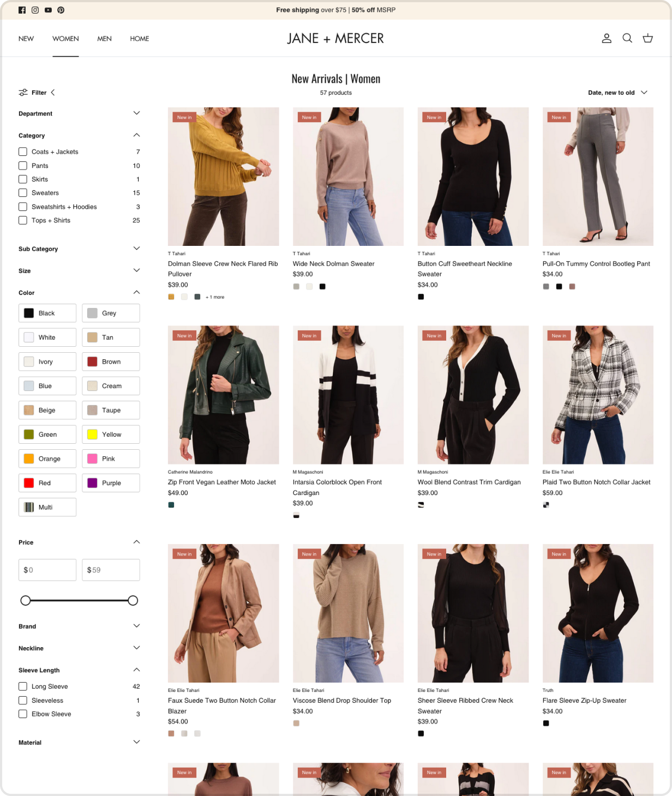Select mustard swatch on Dolman Sleeve Pullover
Screen dimensions: 672x796
point(171,297)
